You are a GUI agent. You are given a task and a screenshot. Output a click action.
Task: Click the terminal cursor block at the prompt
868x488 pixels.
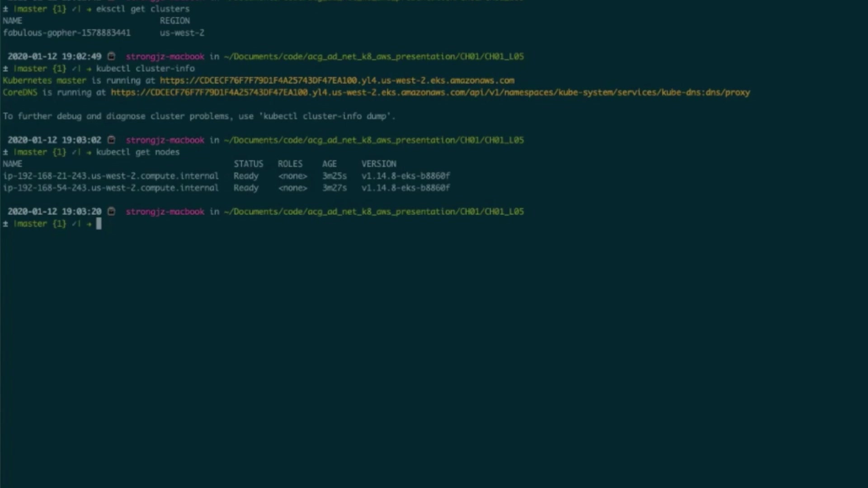[99, 224]
